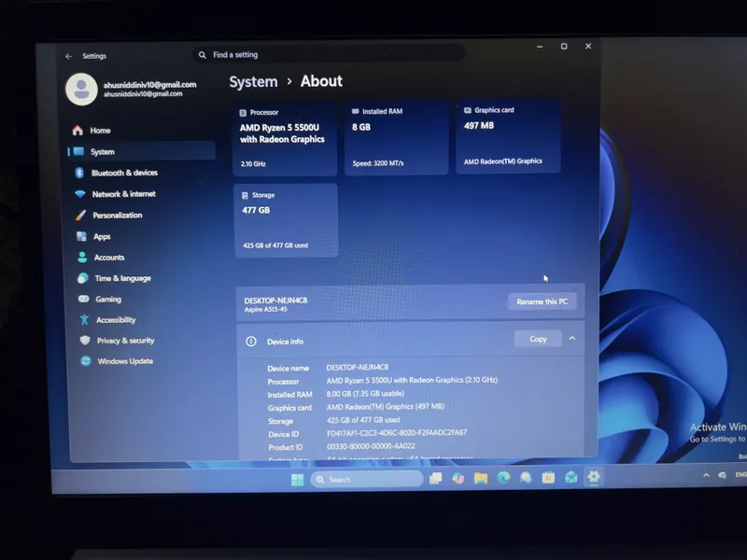
Task: Show hidden icons in system tray
Action: 706,475
